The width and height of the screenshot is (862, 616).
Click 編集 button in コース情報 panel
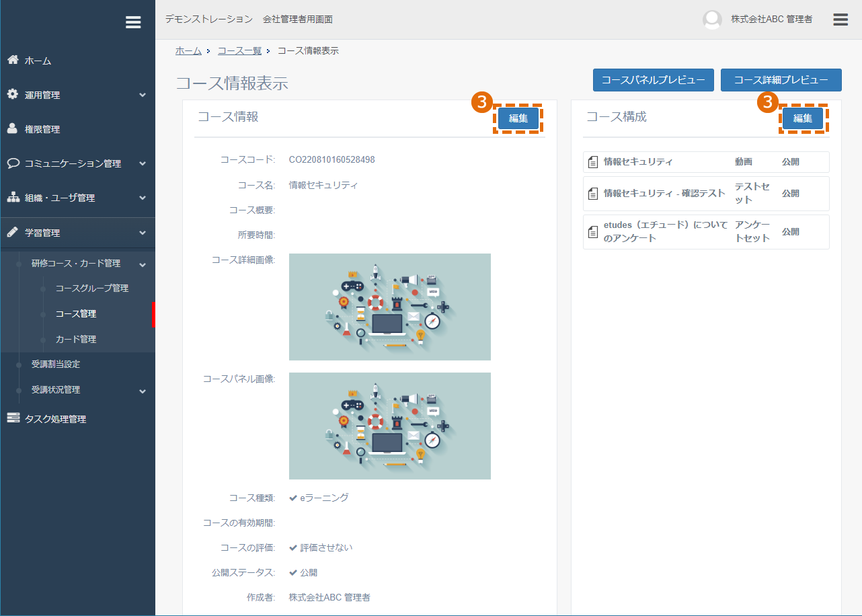(x=518, y=118)
